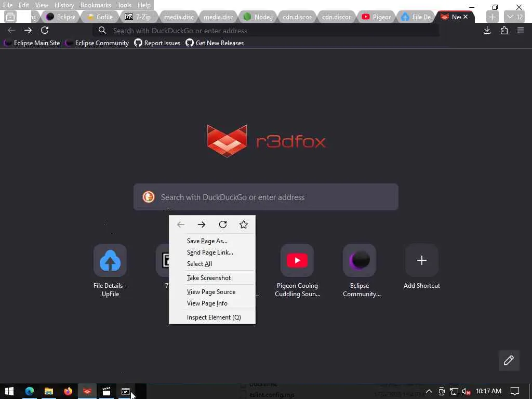Launch Firefox from taskbar

click(68, 391)
